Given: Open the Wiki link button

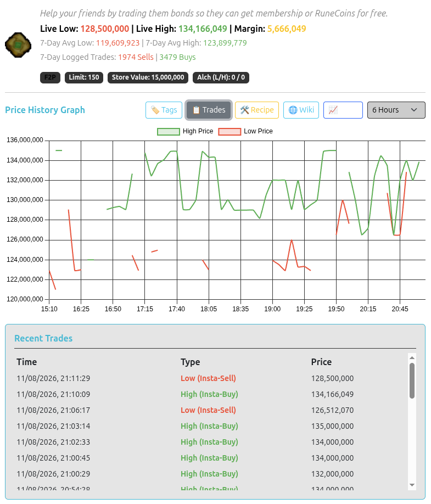Looking at the screenshot, I should [301, 110].
